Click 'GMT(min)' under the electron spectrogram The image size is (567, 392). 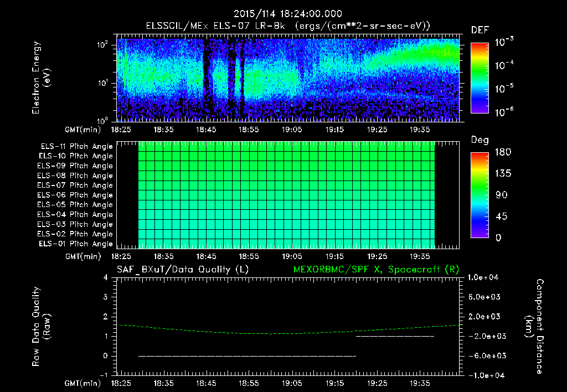tap(83, 130)
